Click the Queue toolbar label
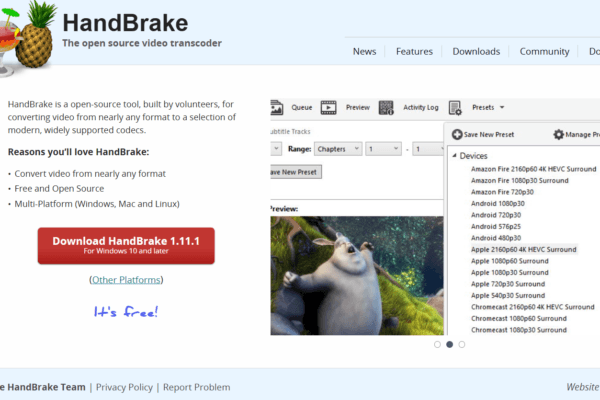 [x=302, y=108]
